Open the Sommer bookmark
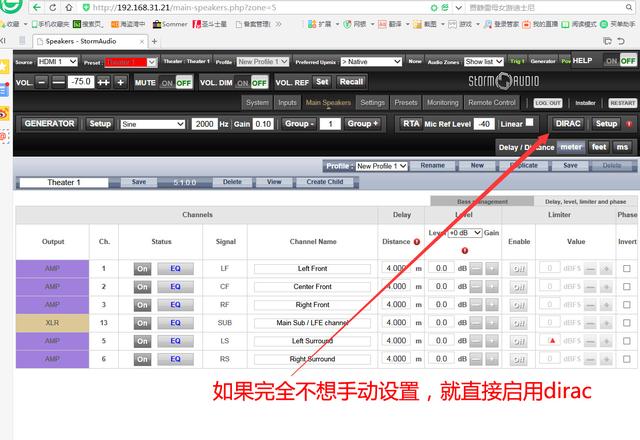The width and height of the screenshot is (640, 440). 170,24
